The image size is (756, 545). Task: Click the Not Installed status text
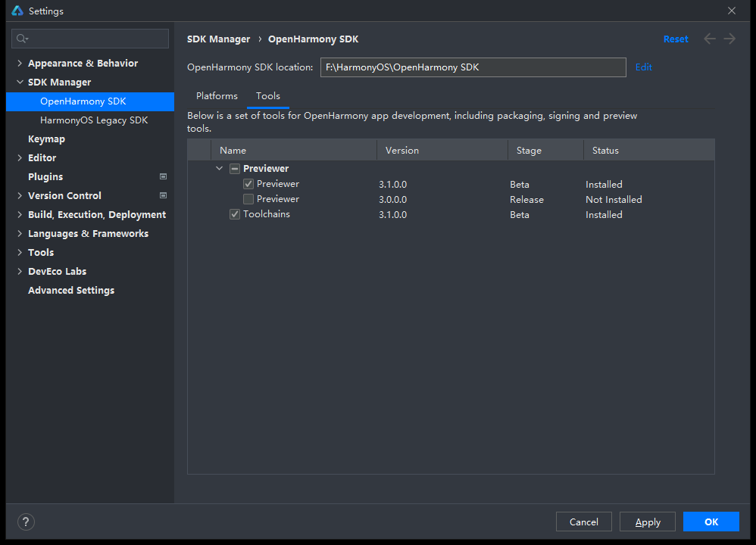[614, 200]
